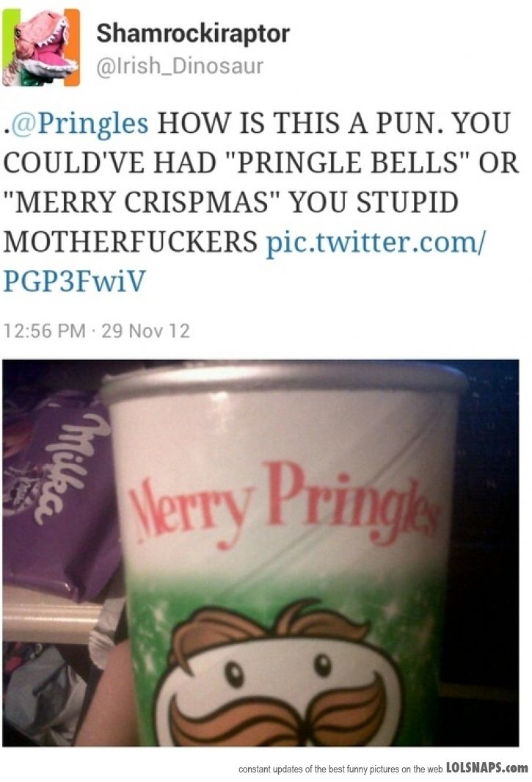Open the @Irish_Dinosaur handle

coord(180,66)
